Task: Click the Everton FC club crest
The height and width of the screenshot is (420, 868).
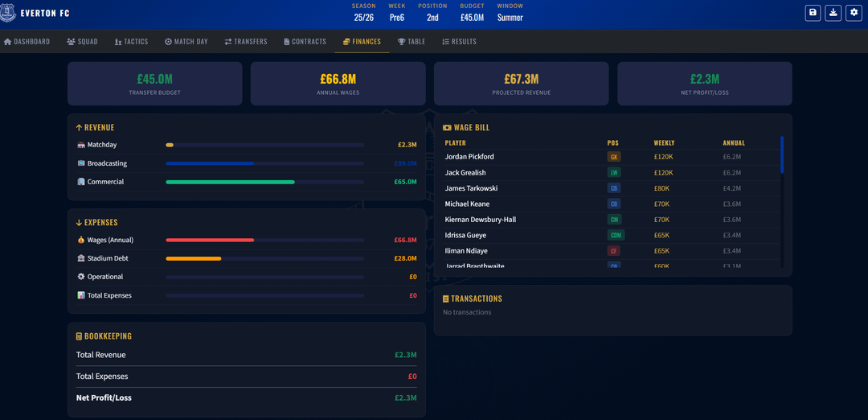Action: click(7, 13)
